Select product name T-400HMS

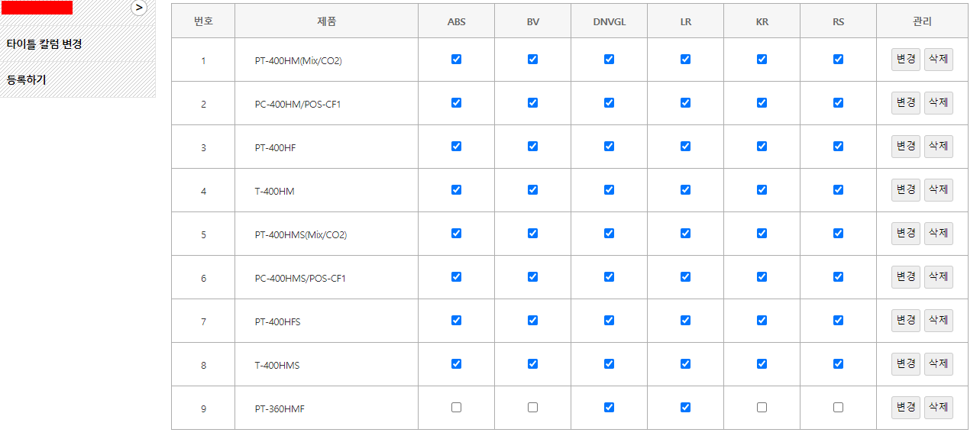pyautogui.click(x=277, y=365)
